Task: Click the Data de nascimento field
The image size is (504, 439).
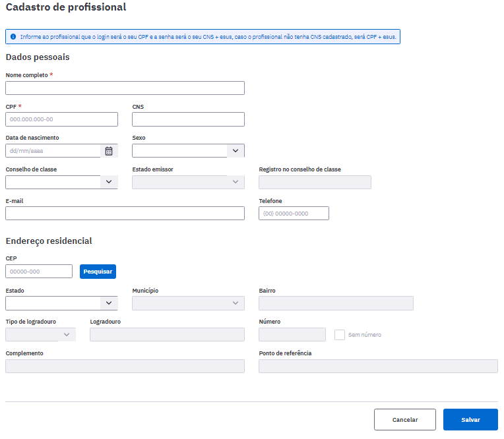Action: (53, 151)
